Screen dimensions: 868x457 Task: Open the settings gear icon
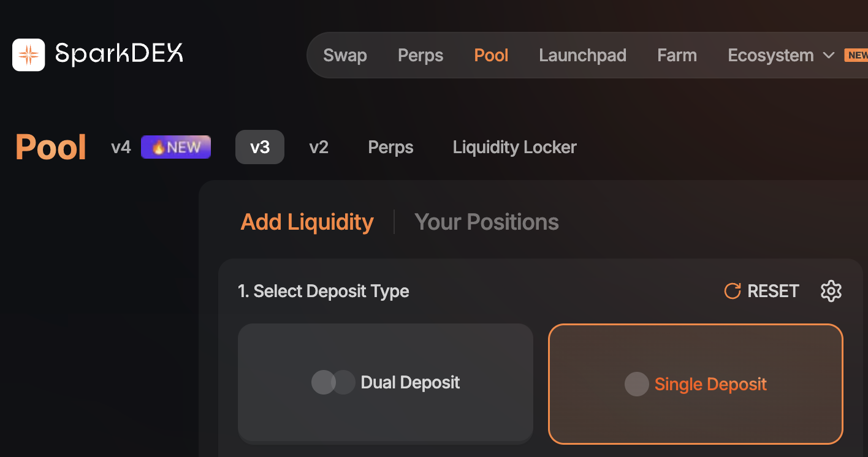pos(831,291)
